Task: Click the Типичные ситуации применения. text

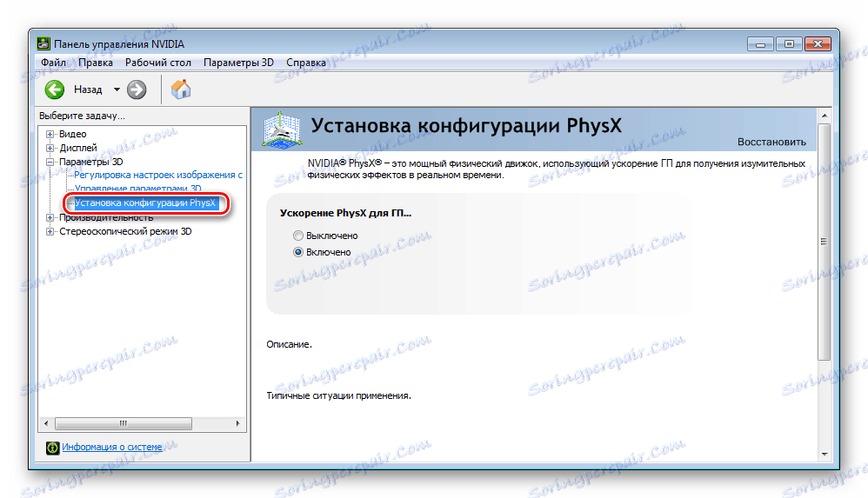Action: click(338, 395)
